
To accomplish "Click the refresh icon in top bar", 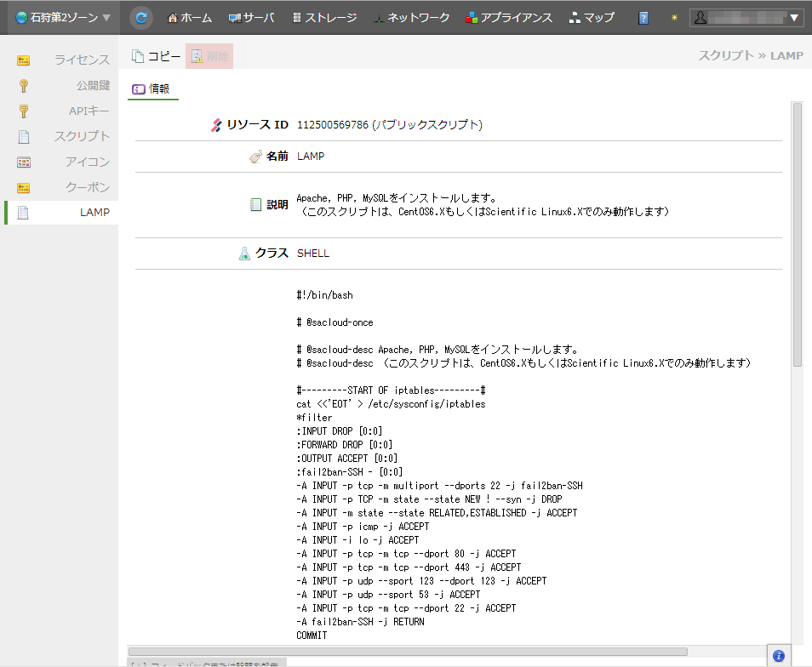I will pos(141,17).
